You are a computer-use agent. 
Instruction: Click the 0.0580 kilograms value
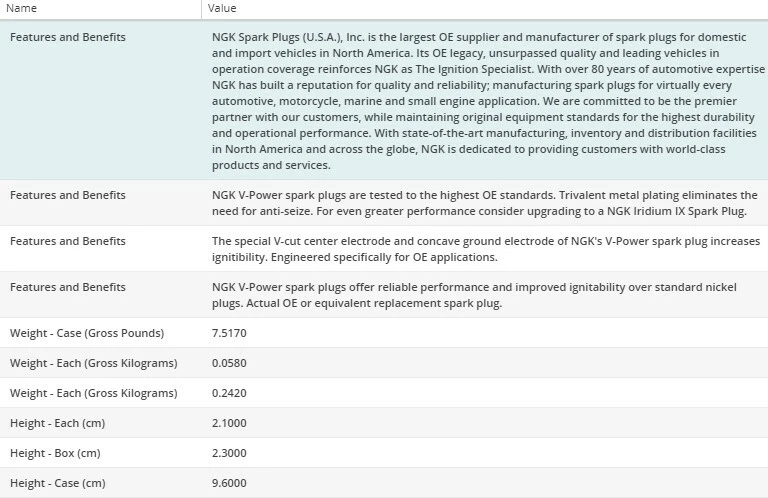point(229,363)
